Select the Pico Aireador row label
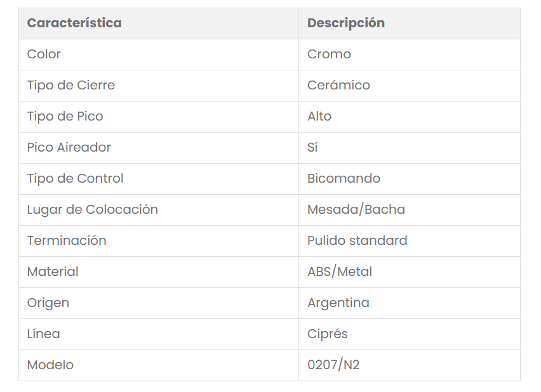The height and width of the screenshot is (392, 541). click(x=69, y=147)
